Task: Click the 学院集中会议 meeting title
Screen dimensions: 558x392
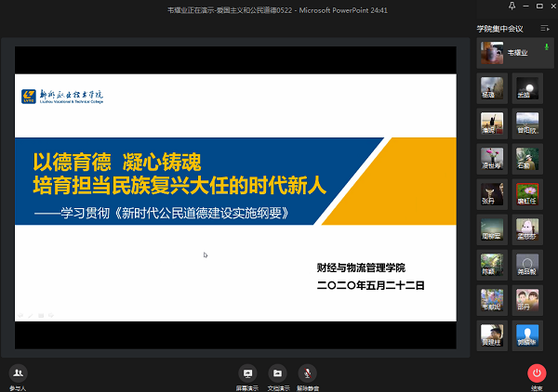Action: pos(500,29)
